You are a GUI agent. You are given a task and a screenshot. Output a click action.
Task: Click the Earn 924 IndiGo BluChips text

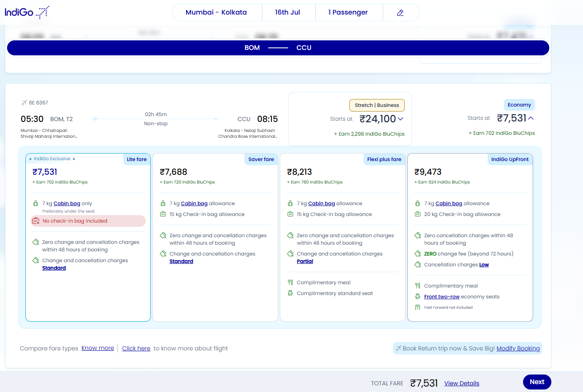(x=442, y=182)
